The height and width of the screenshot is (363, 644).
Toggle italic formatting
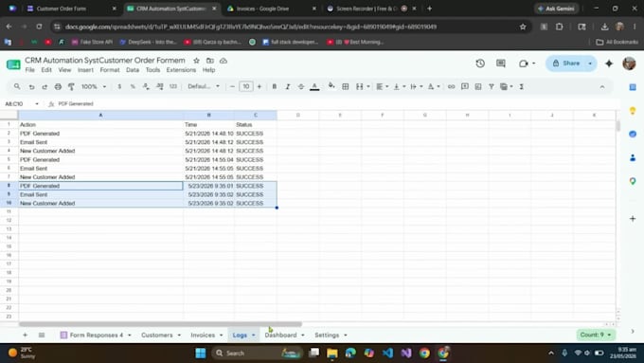[x=288, y=87]
